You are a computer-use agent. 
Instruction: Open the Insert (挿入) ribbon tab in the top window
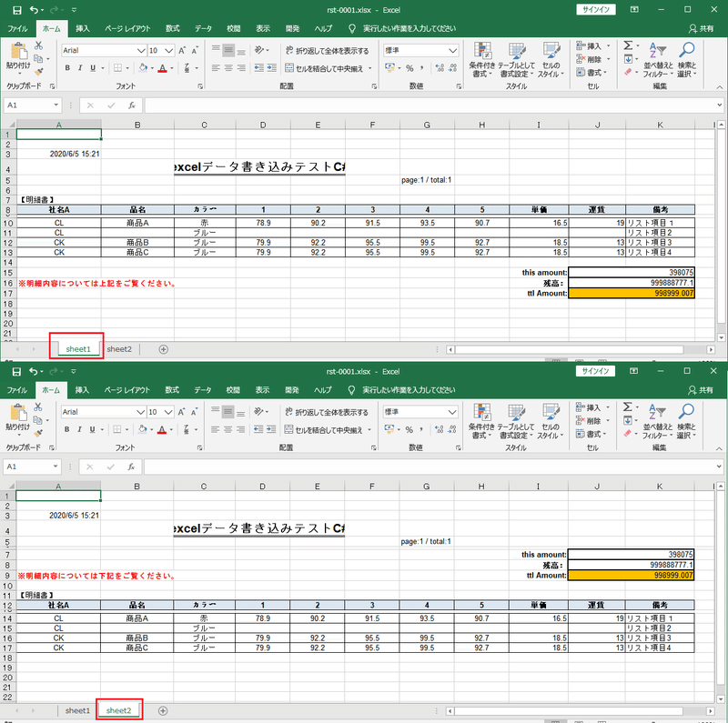(x=83, y=28)
